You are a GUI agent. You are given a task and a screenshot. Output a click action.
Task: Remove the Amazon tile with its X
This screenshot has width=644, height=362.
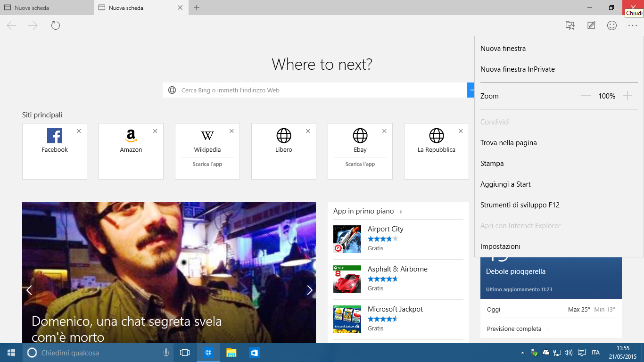(155, 131)
